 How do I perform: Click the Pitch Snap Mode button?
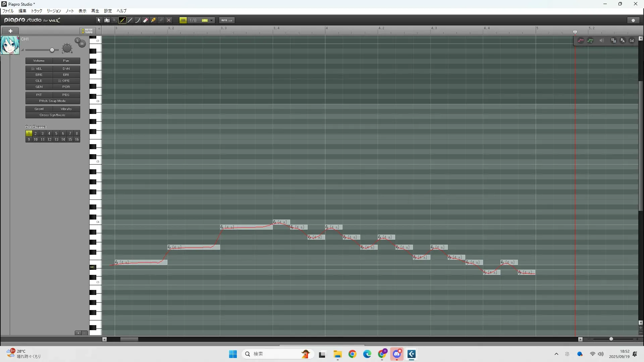pyautogui.click(x=53, y=101)
